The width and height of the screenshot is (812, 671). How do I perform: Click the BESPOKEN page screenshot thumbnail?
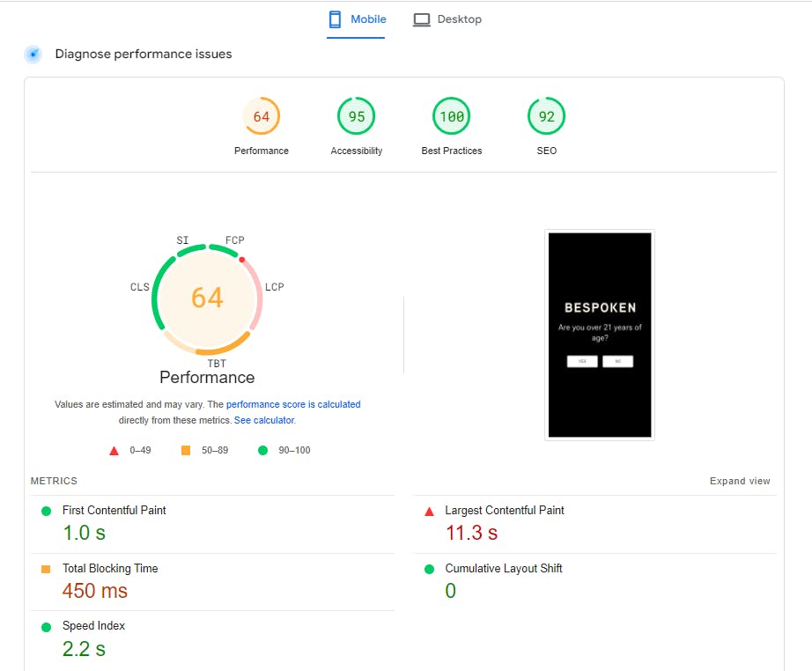(x=600, y=335)
